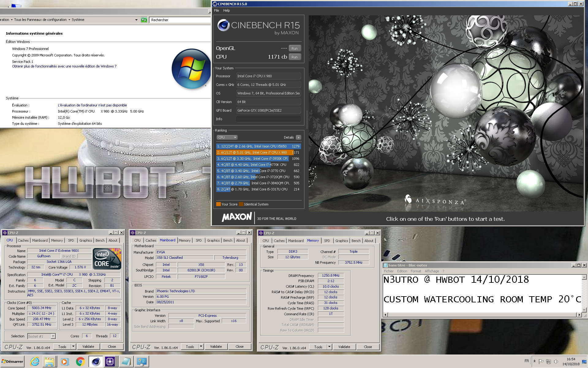Screen dimensions: 588x368
Task: Open Windows Explorer folder icon in taskbar
Action: (x=49, y=362)
